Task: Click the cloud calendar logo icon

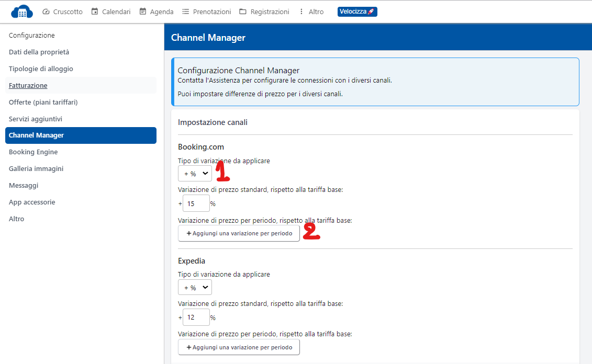Action: (x=21, y=12)
